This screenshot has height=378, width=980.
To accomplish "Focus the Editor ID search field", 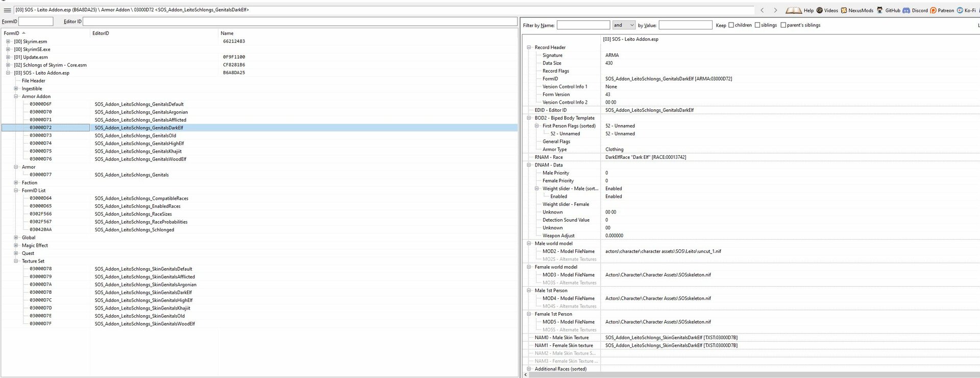I will click(300, 21).
